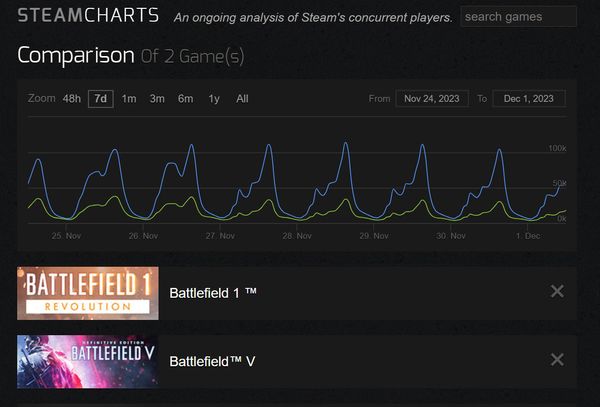Remove Battlefield 1 from comparison

557,291
